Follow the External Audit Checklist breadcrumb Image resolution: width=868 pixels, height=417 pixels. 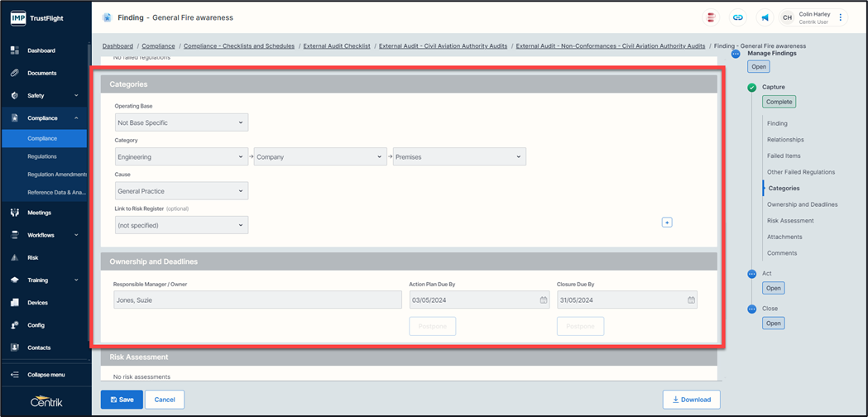coord(337,46)
